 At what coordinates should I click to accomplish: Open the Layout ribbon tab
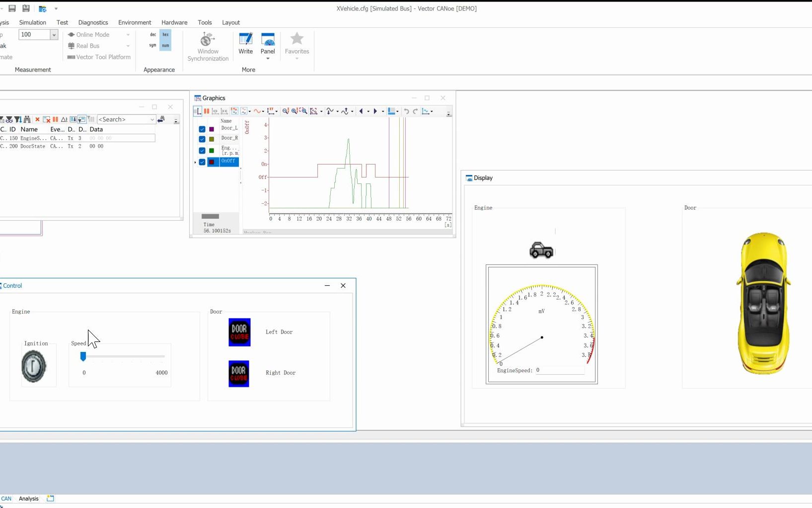(x=231, y=22)
